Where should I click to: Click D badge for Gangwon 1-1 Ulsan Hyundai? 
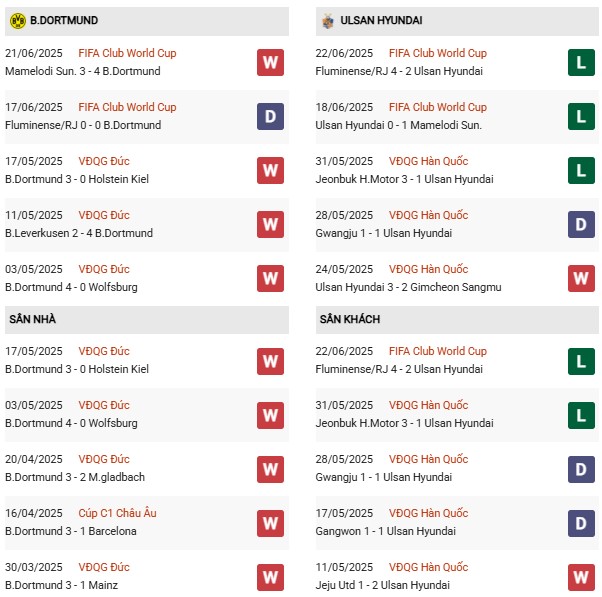coord(581,522)
